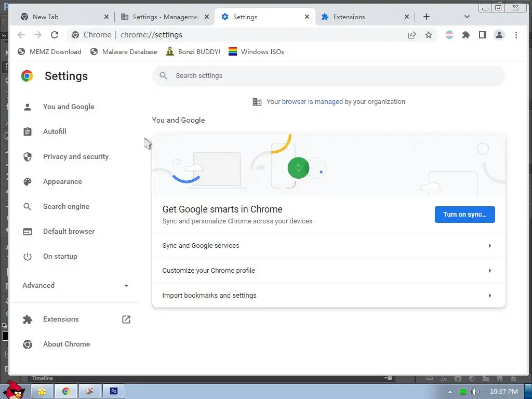The width and height of the screenshot is (532, 399).
Task: Click the Search settings field
Action: click(328, 76)
